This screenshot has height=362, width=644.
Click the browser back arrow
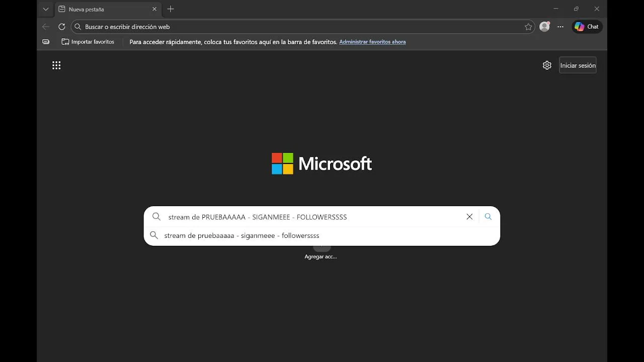tap(46, 27)
